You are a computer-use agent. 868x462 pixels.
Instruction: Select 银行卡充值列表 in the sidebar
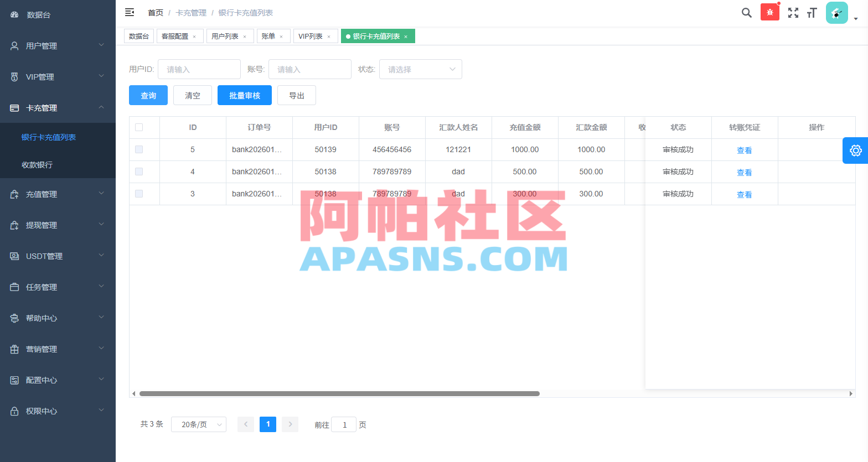pos(58,137)
